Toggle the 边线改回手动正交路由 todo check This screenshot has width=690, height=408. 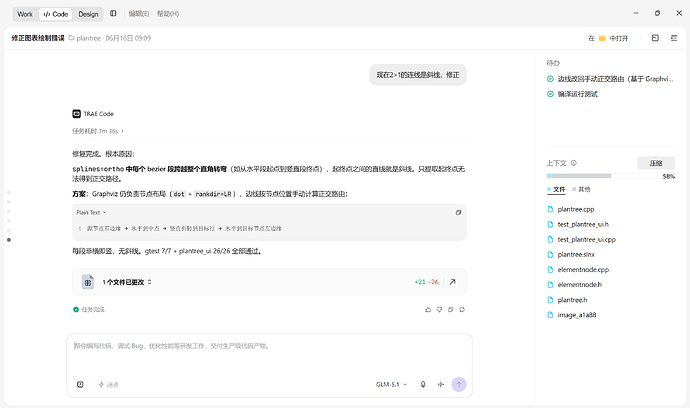tap(550, 79)
